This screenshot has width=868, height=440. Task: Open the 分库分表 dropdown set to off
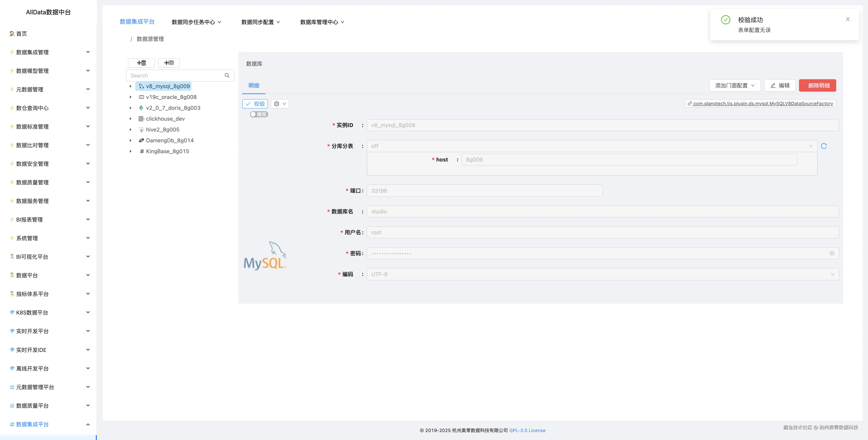[590, 146]
